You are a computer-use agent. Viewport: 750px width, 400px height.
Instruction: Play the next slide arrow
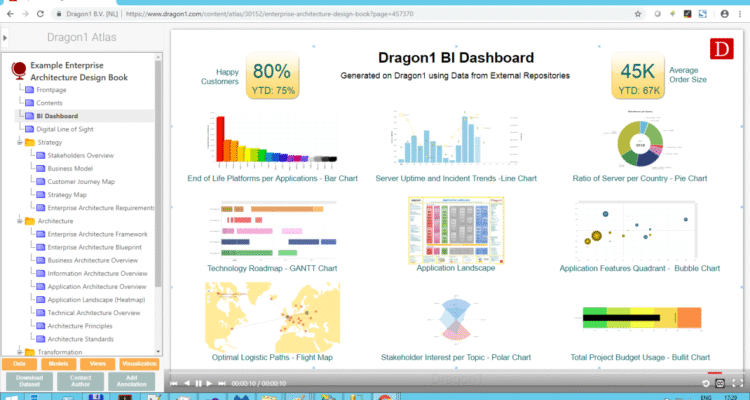click(x=209, y=383)
